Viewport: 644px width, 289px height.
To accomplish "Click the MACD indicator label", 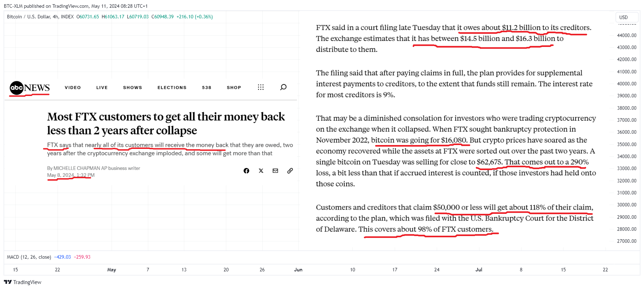I will tap(29, 257).
